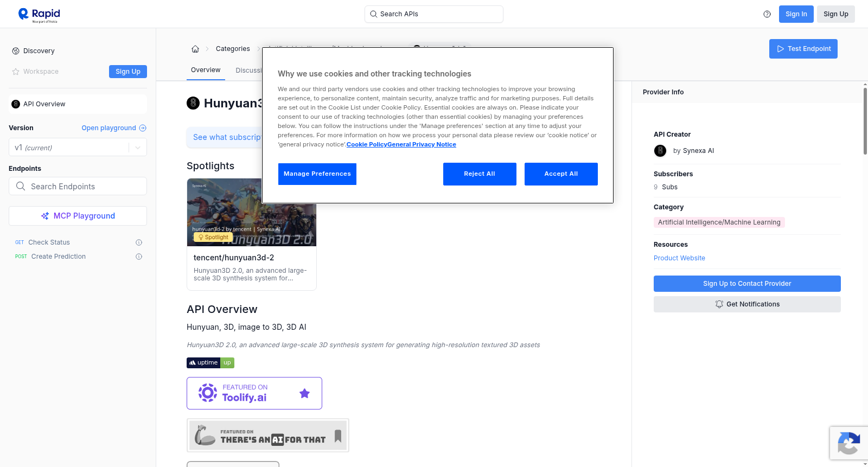Click the There's An AI For That badge
The width and height of the screenshot is (868, 467).
tap(268, 436)
